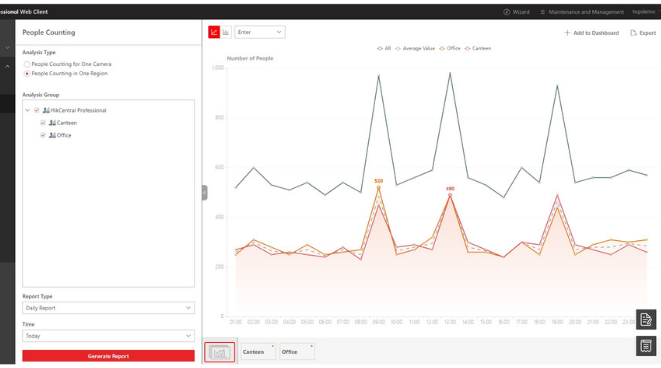Select the overview chart thumbnail
661x368 pixels.
[220, 352]
